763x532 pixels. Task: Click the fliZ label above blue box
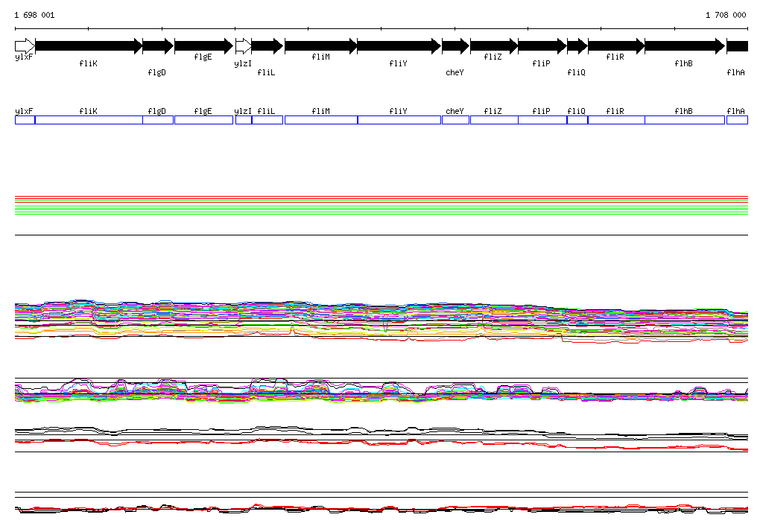click(x=493, y=111)
